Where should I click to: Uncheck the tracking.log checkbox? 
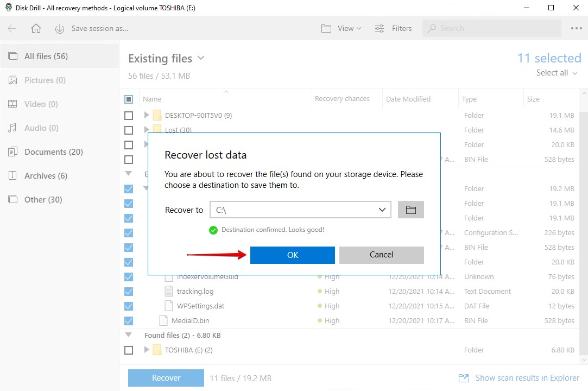tap(129, 292)
